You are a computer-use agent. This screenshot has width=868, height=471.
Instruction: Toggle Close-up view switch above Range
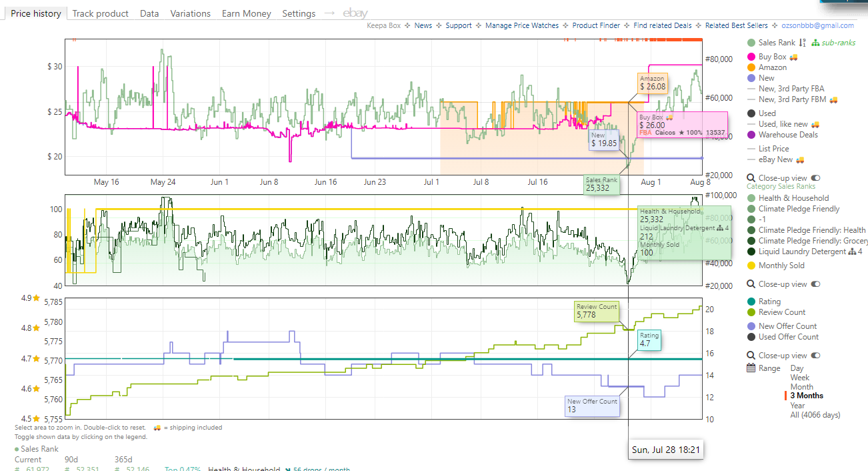[816, 356]
